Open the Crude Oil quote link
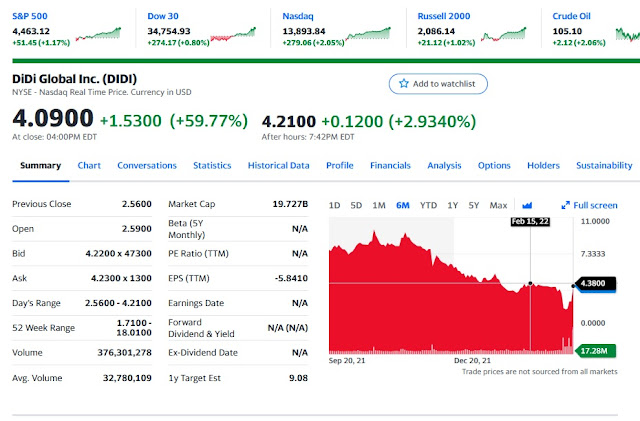The width and height of the screenshot is (640, 421). point(571,16)
